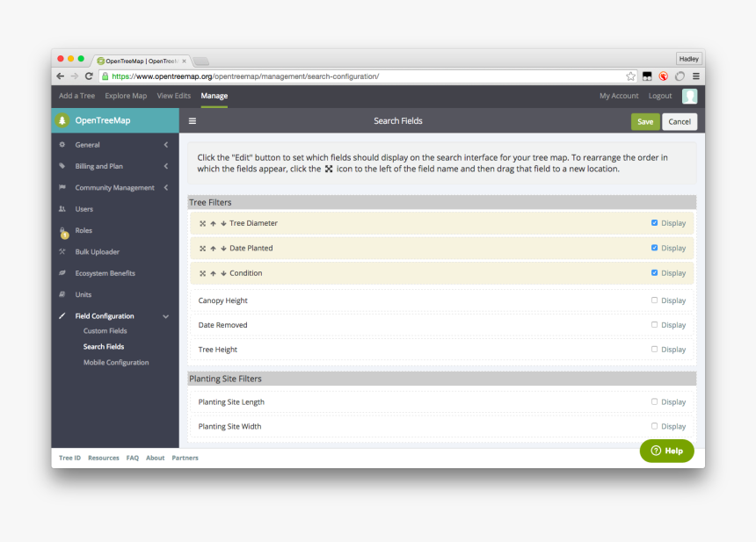Select the OpenTreeMap browser tab
The image size is (756, 542).
pyautogui.click(x=141, y=61)
